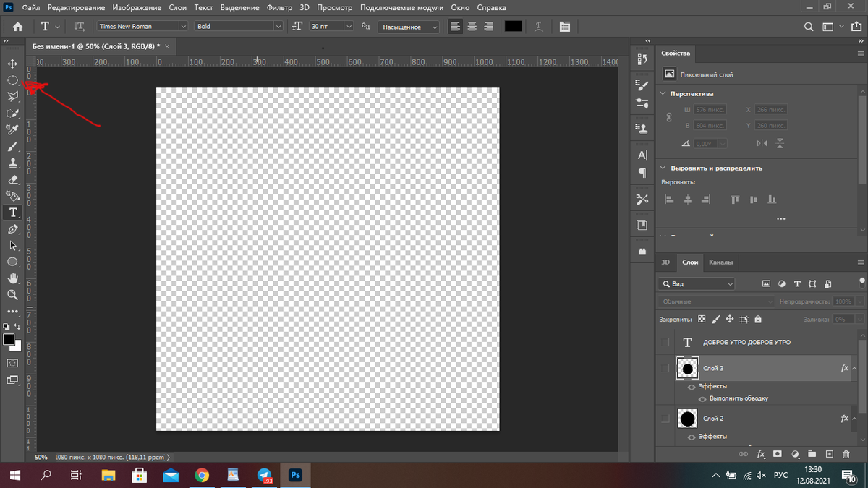Select the Polygonal Lasso tool
Viewport: 868px width, 488px height.
pyautogui.click(x=12, y=96)
